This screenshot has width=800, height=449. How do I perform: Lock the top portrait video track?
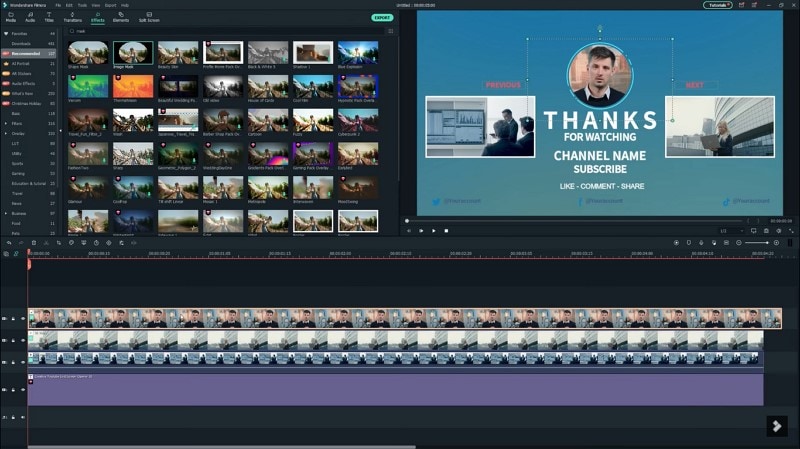point(13,318)
